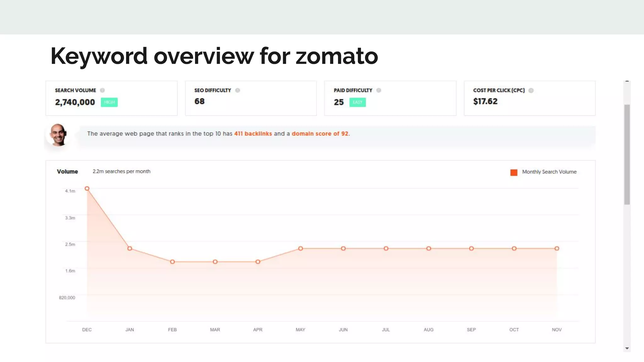Select the JUN data point on chart
644x362 pixels.
(343, 249)
